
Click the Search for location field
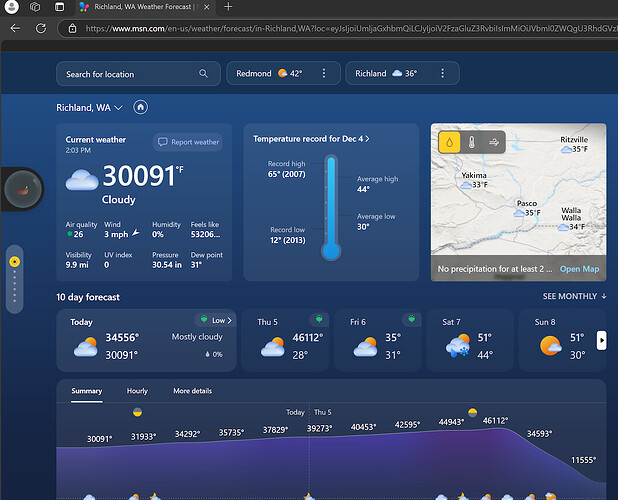[138, 74]
